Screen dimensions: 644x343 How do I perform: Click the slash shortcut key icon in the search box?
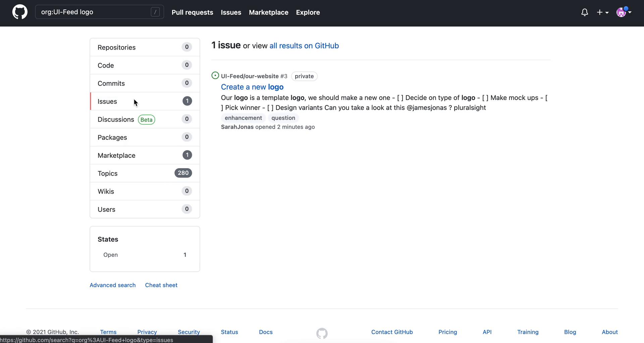click(155, 12)
